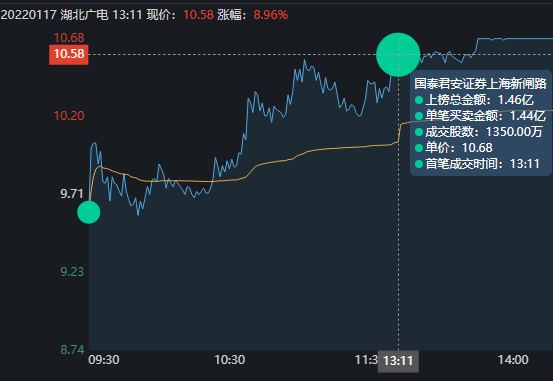This screenshot has width=553, height=381.
Task: Click the 10.68 top price axis label
Action: point(69,38)
